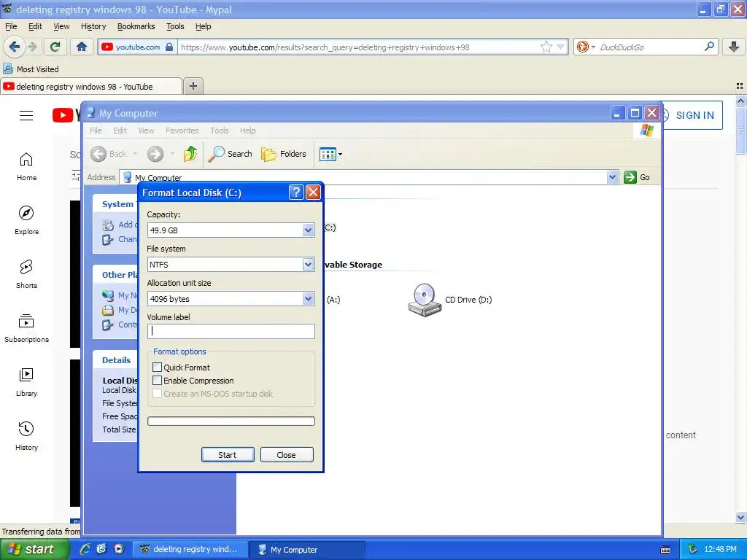Open the browser Edit menu

35,26
